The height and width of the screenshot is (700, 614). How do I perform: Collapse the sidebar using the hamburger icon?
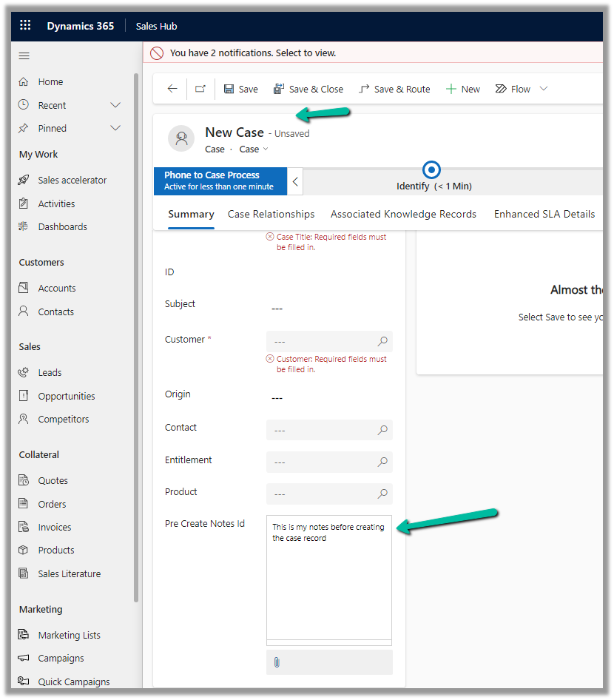click(x=24, y=56)
